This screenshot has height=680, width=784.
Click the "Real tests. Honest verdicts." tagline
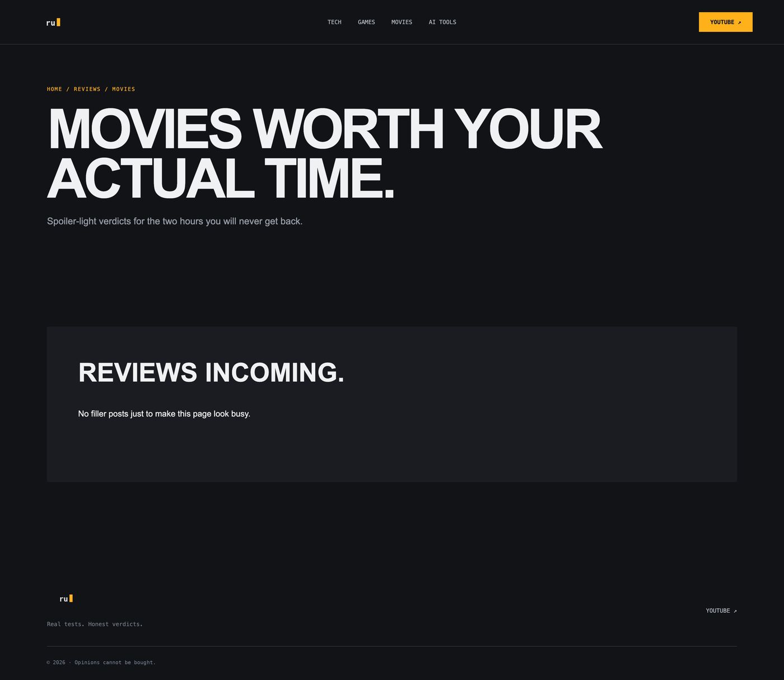coord(95,624)
